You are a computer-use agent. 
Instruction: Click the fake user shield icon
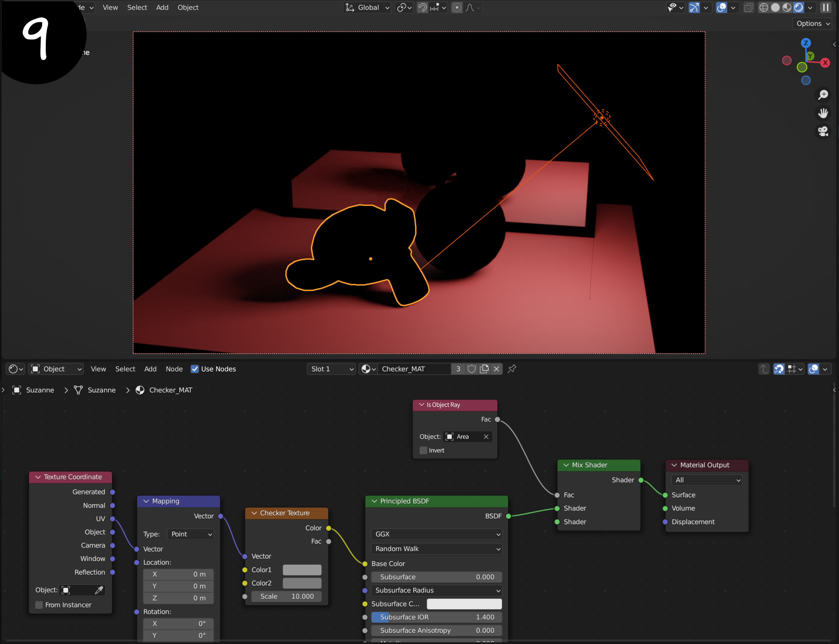[x=472, y=369]
